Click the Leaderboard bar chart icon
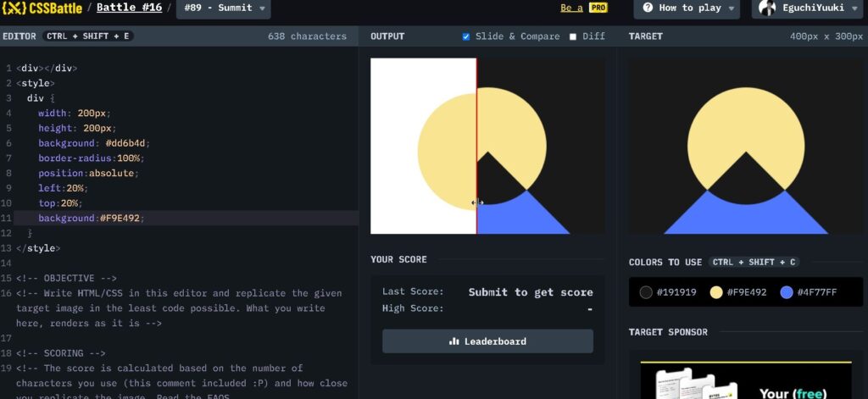 point(453,341)
